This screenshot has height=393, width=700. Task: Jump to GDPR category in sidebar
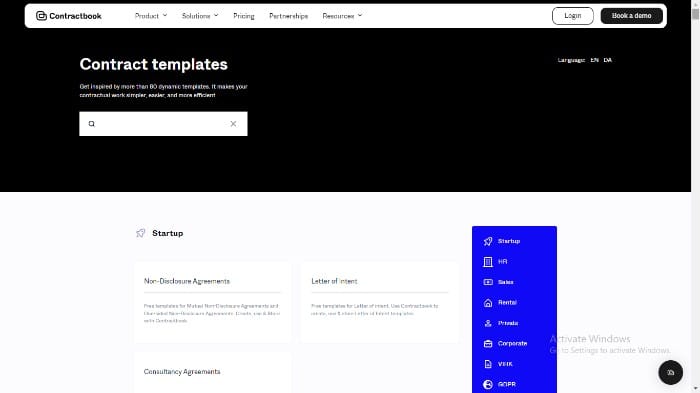click(507, 385)
